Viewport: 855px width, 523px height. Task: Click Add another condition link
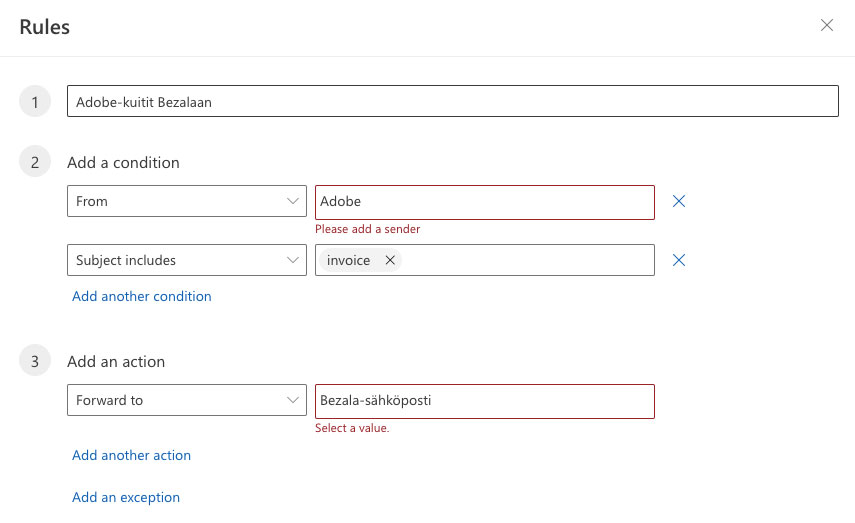[x=142, y=296]
